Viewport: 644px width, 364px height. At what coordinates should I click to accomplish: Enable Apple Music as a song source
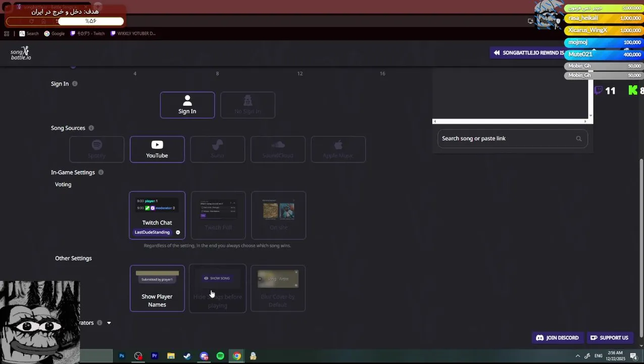pyautogui.click(x=338, y=149)
